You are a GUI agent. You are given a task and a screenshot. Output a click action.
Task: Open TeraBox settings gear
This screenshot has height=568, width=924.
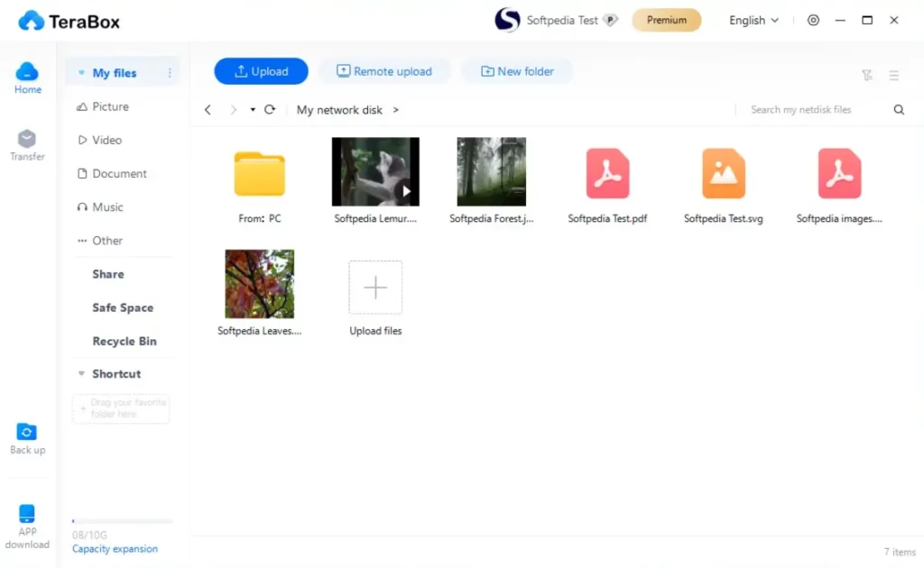[813, 20]
